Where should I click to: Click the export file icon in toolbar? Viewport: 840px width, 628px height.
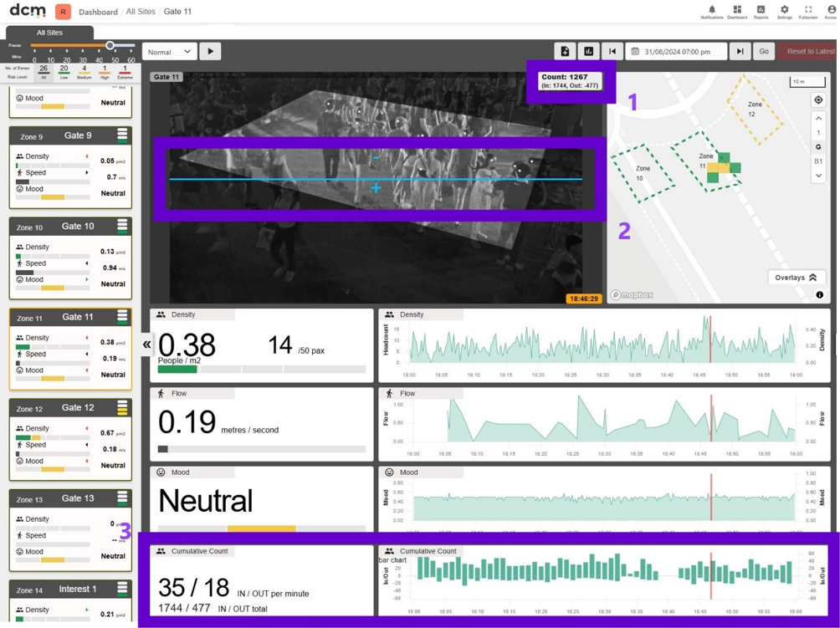pyautogui.click(x=566, y=51)
